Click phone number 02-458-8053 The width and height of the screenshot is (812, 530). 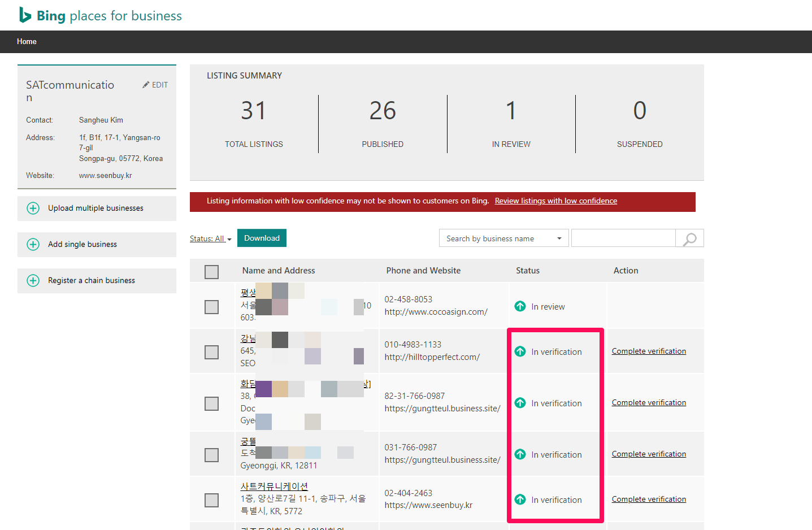409,299
